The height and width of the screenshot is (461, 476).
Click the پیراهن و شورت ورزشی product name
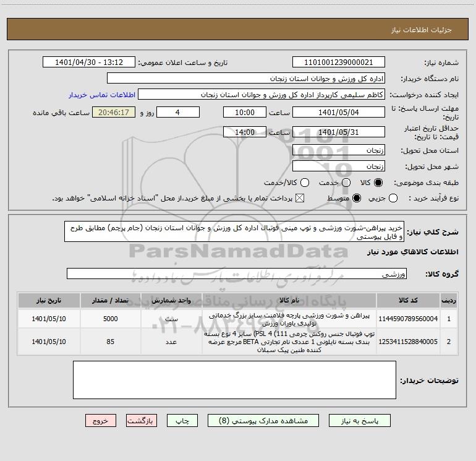(289, 319)
